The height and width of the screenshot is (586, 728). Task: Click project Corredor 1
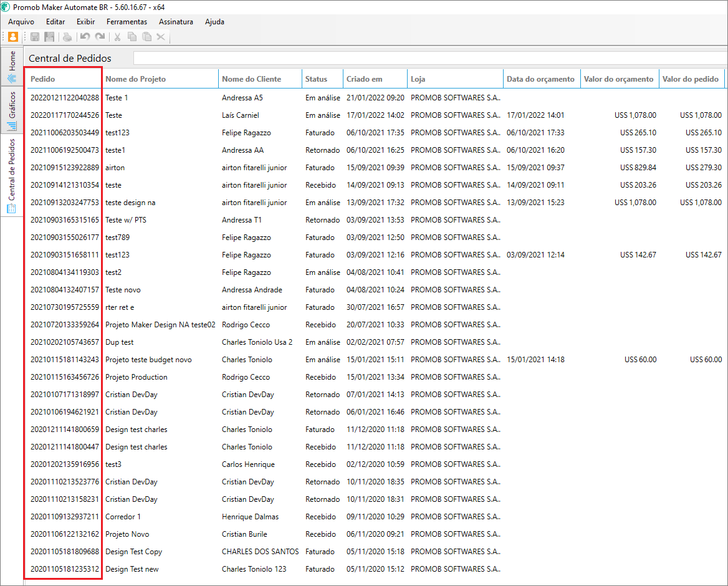tap(123, 517)
